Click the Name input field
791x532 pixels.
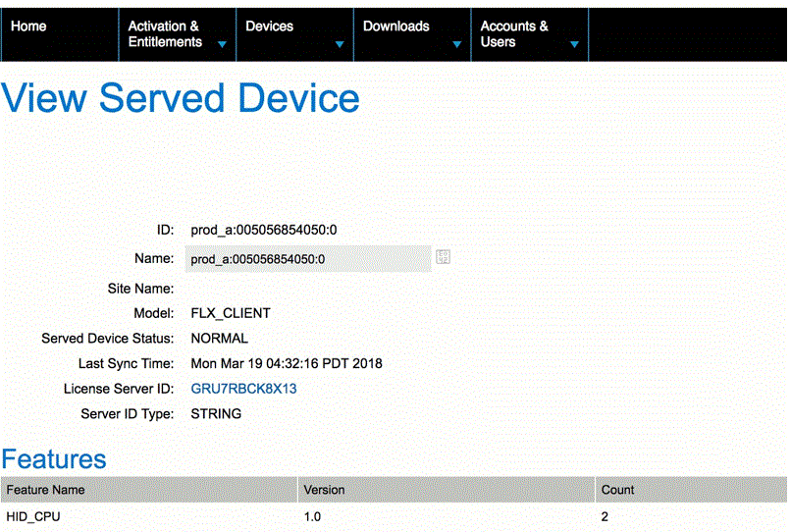pyautogui.click(x=308, y=259)
